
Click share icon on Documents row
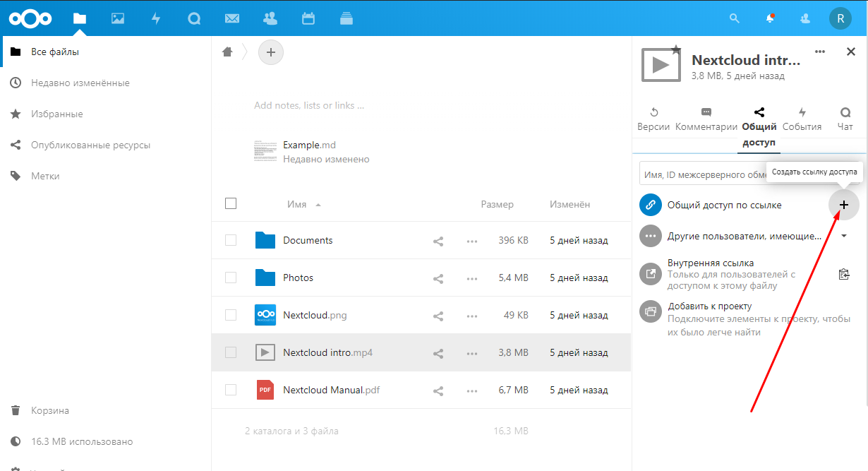coord(438,241)
